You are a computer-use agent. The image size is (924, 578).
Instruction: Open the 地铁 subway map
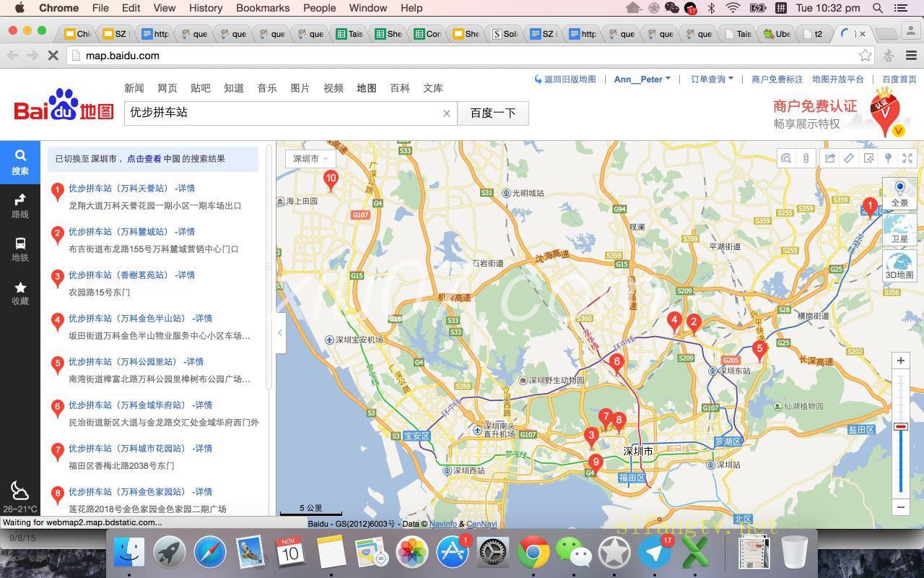pos(20,249)
